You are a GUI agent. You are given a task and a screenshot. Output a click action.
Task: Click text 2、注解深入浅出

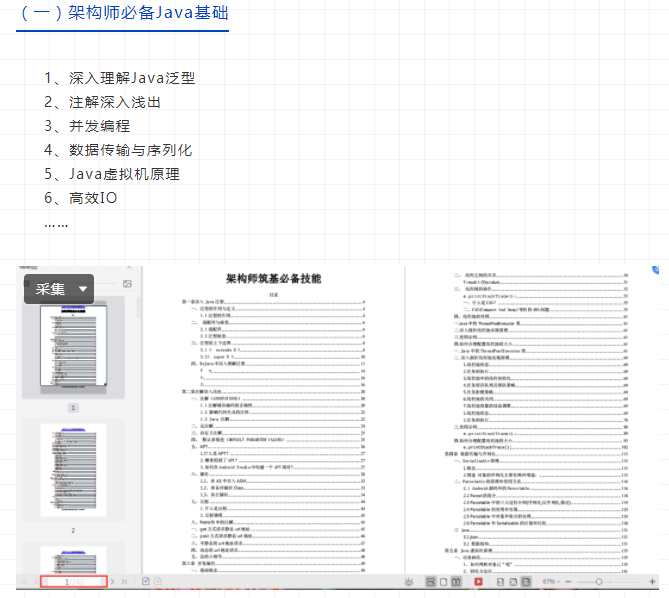[x=102, y=102]
